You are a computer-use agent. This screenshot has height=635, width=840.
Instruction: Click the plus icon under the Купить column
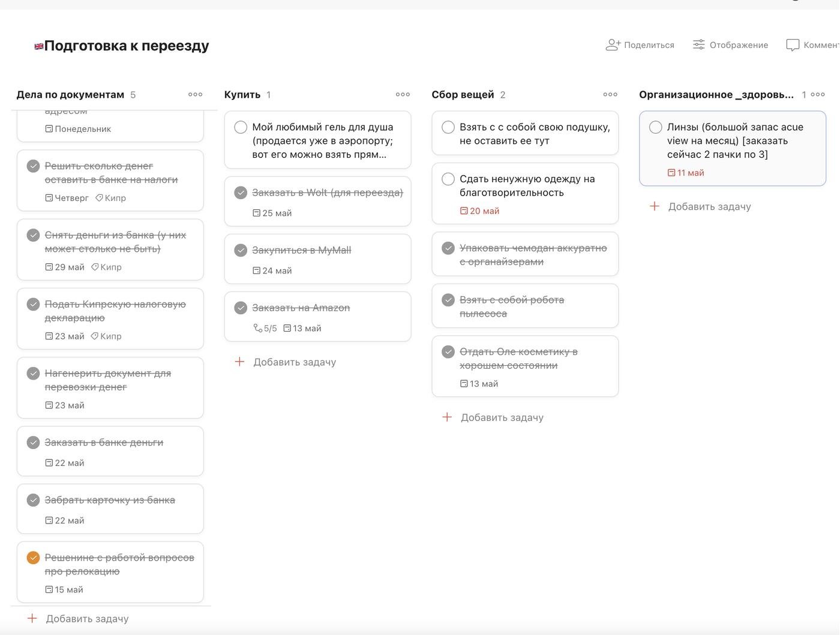tap(239, 362)
